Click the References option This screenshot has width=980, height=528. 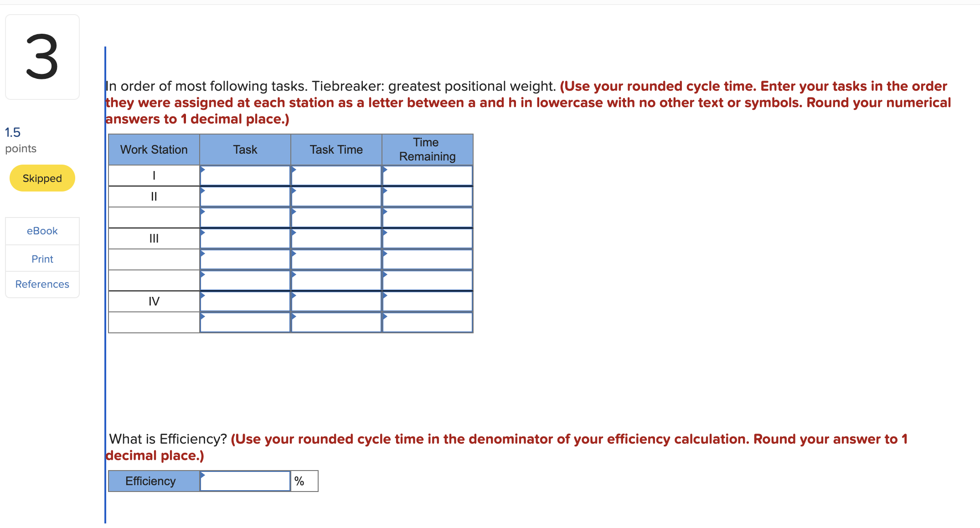(41, 284)
